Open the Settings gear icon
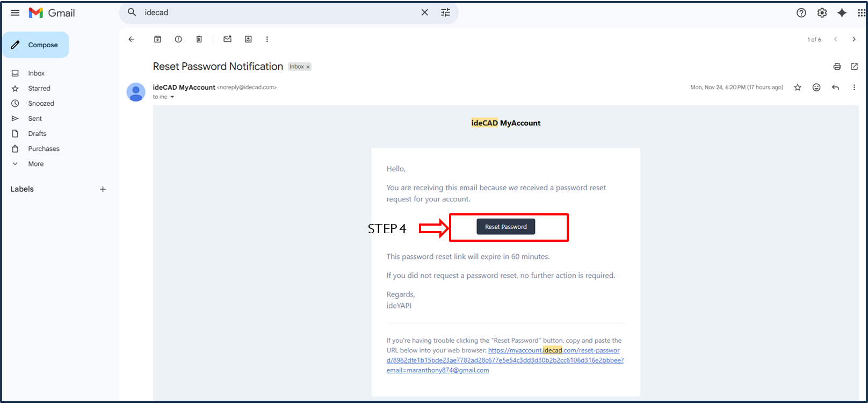 pyautogui.click(x=822, y=13)
